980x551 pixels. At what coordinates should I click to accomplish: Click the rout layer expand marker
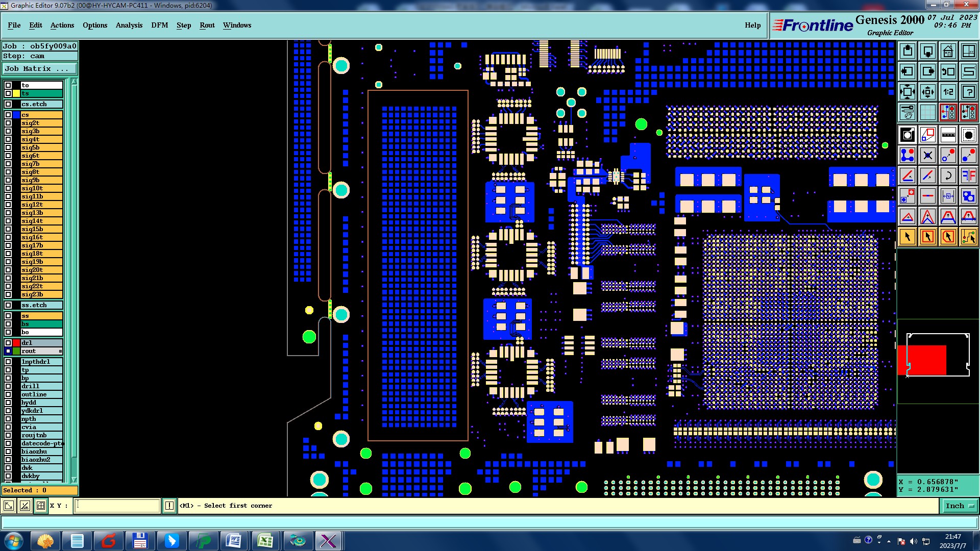coord(60,351)
